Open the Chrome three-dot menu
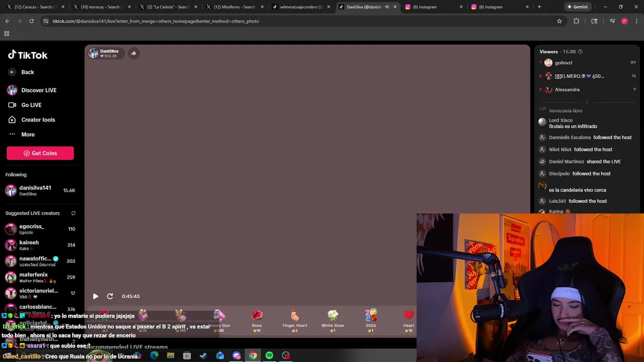Screen dimensions: 644x362 pos(636,21)
